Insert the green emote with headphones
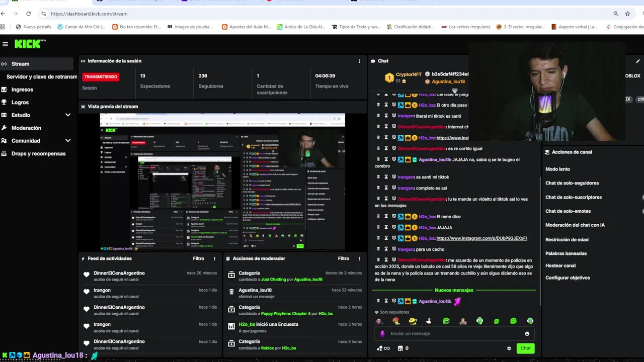Screen dimensions: 644x362 (x=479, y=321)
